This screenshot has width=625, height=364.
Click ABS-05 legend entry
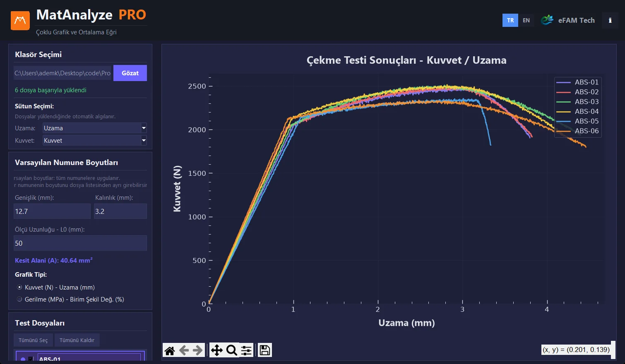click(x=578, y=121)
